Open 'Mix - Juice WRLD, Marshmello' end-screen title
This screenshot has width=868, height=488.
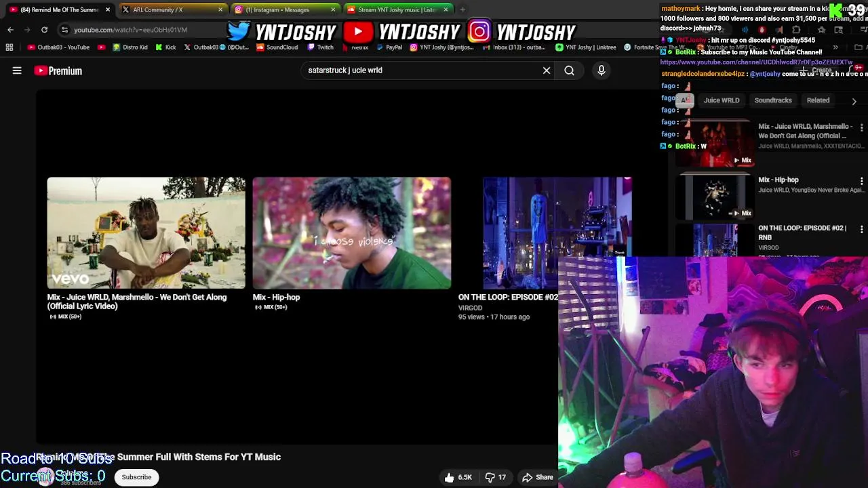(137, 302)
